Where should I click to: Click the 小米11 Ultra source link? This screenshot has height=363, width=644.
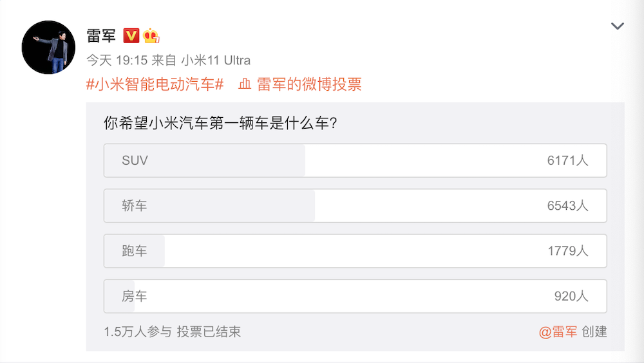pyautogui.click(x=215, y=60)
